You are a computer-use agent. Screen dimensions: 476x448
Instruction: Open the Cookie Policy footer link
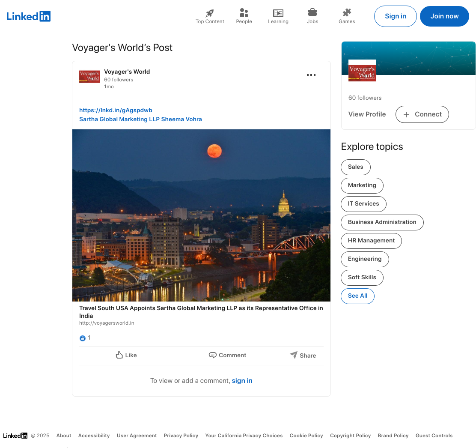point(306,436)
